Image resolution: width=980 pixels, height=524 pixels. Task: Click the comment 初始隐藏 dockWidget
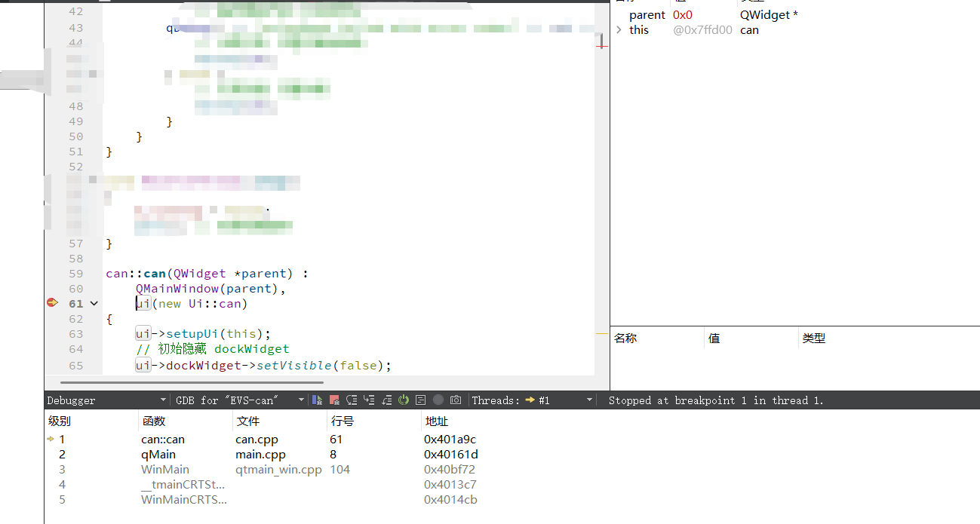(212, 349)
